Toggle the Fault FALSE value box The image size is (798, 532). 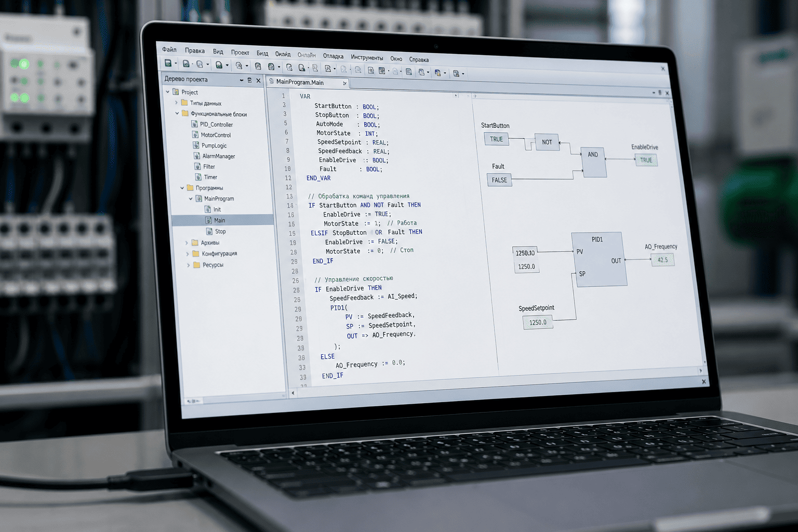pyautogui.click(x=499, y=180)
